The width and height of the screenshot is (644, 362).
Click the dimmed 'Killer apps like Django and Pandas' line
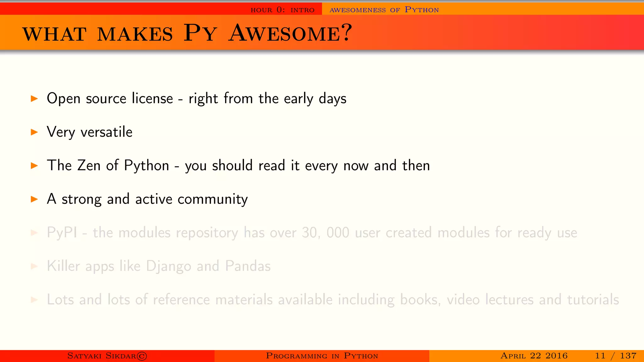click(158, 266)
